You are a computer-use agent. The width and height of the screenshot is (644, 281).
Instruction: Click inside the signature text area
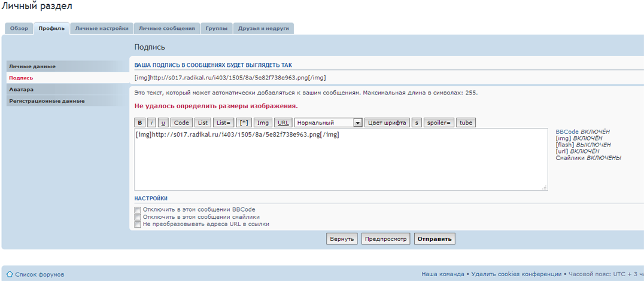point(341,161)
